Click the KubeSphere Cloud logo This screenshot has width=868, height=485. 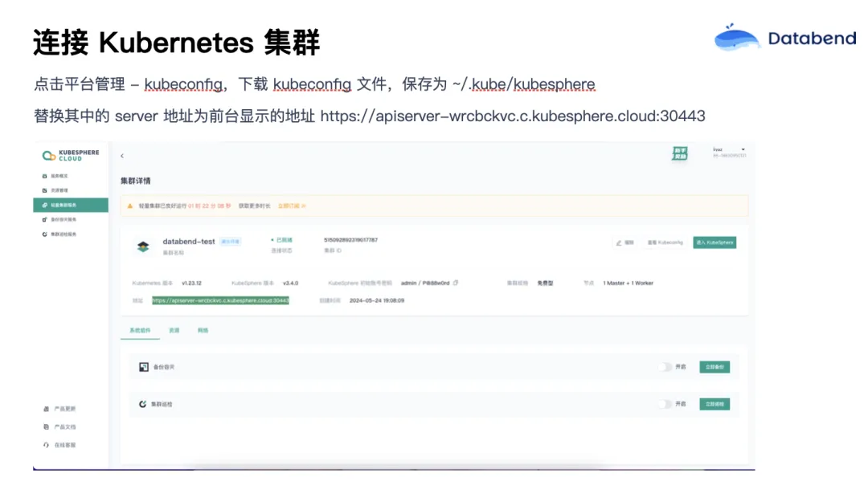click(x=71, y=156)
